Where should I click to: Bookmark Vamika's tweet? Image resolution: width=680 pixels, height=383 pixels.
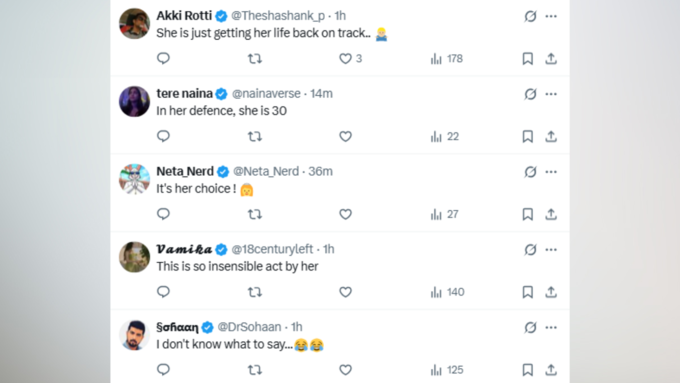[x=527, y=292]
